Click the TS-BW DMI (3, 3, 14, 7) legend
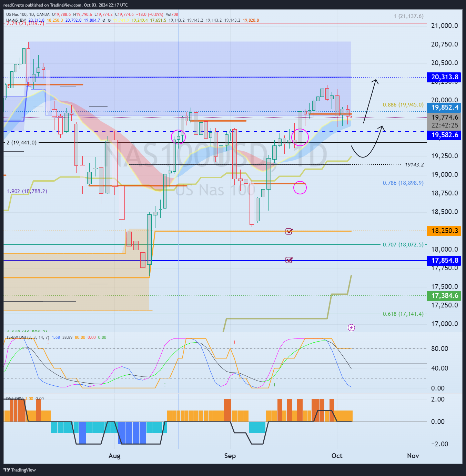This screenshot has width=466, height=476. [x=28, y=337]
